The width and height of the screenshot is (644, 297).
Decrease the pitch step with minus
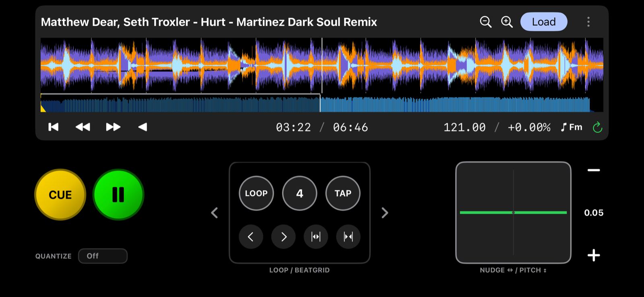(594, 170)
